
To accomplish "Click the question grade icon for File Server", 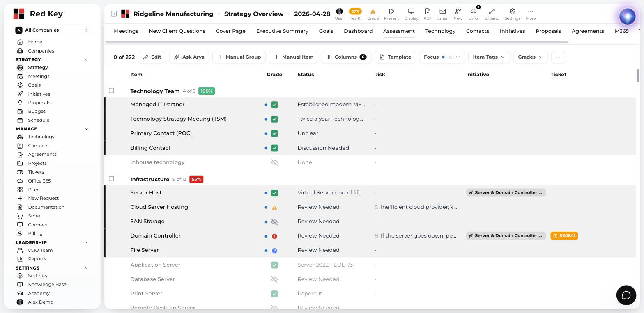I will pos(274,250).
